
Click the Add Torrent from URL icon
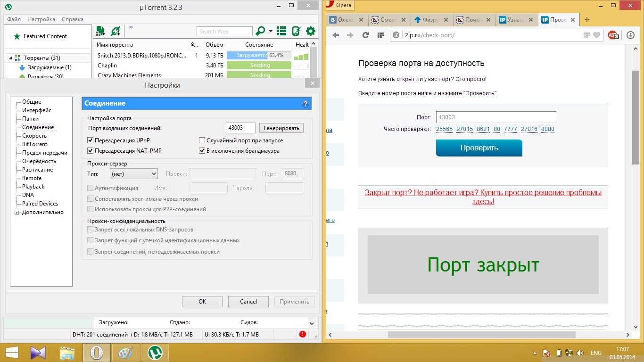(x=116, y=31)
